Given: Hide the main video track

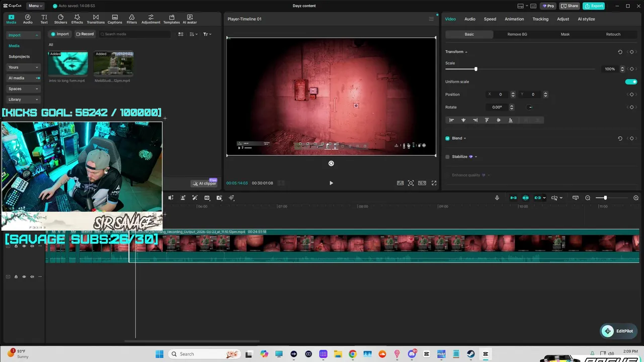Looking at the screenshot, I should (24, 246).
